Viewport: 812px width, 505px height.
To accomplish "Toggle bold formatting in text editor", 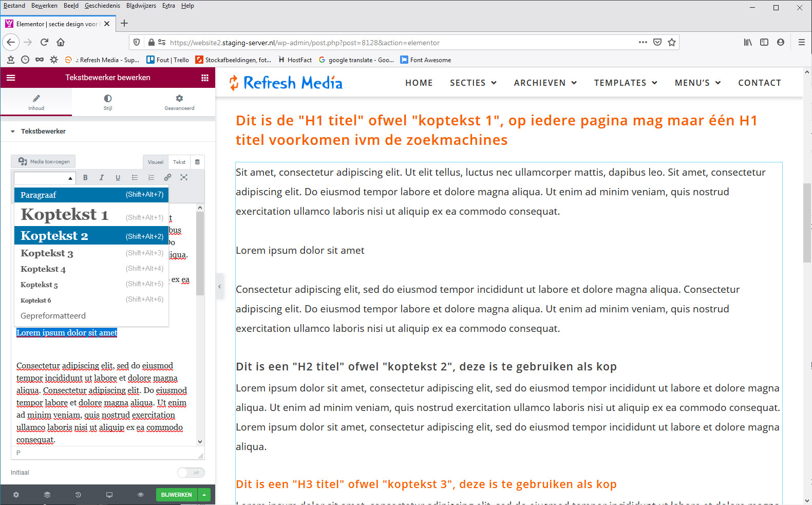I will click(85, 178).
